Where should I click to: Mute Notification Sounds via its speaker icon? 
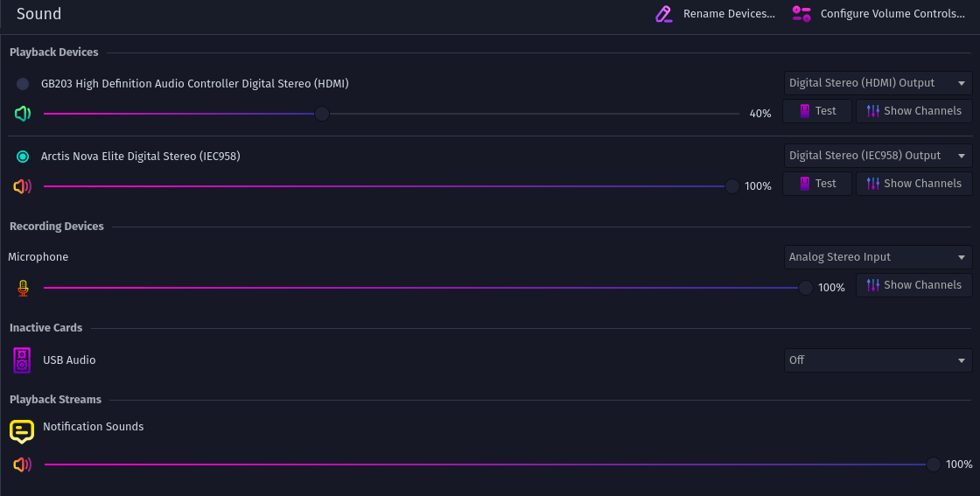(x=23, y=465)
